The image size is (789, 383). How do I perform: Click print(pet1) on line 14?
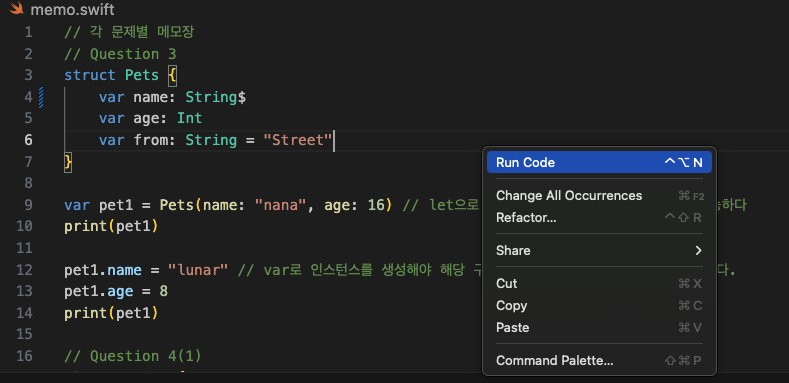click(x=111, y=313)
